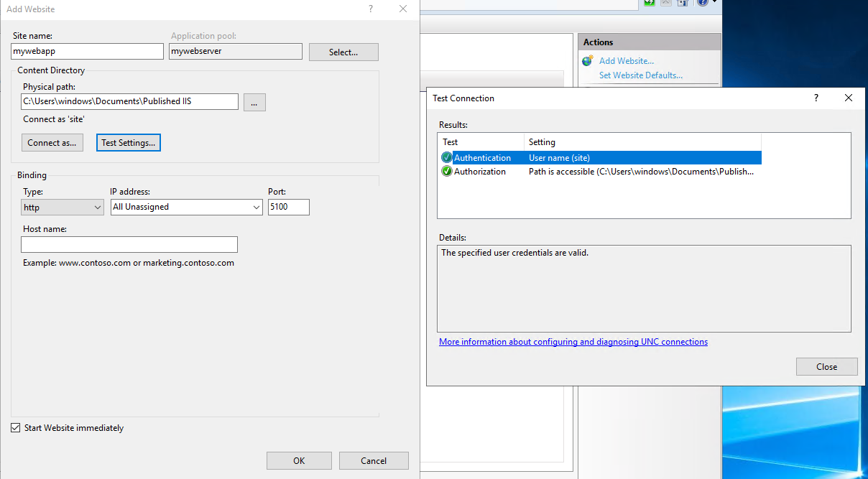Cancel the Add Website dialog

pyautogui.click(x=374, y=461)
